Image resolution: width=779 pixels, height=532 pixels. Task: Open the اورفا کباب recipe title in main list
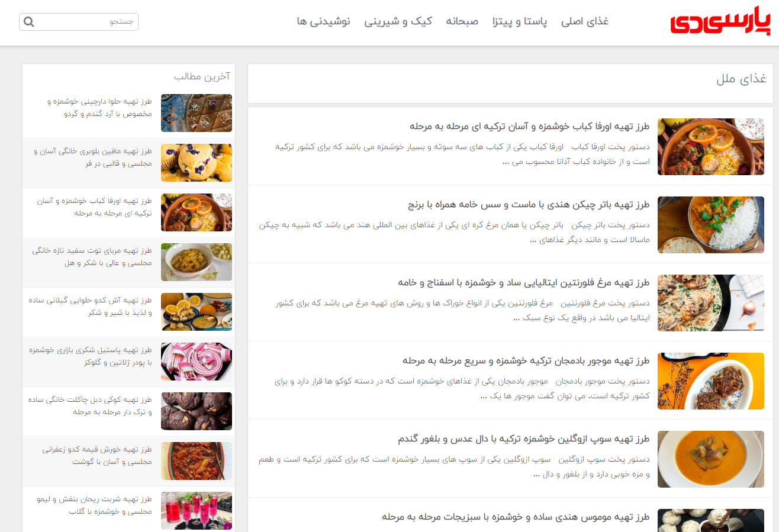coord(530,126)
